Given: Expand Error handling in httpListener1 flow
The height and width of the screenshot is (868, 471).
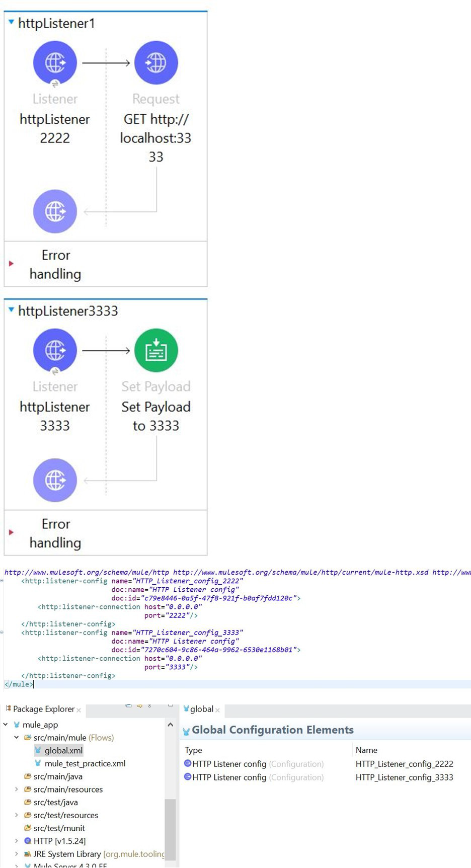Looking at the screenshot, I should 11,263.
